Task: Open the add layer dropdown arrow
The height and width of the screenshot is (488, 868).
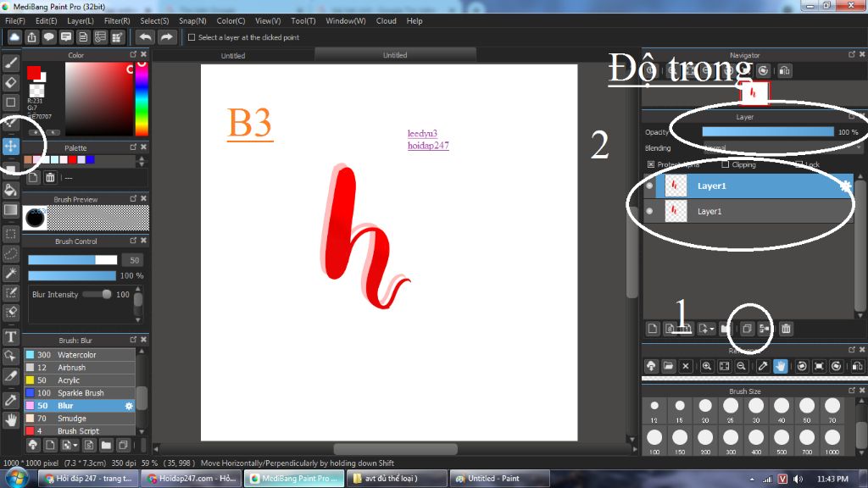Action: (x=712, y=330)
